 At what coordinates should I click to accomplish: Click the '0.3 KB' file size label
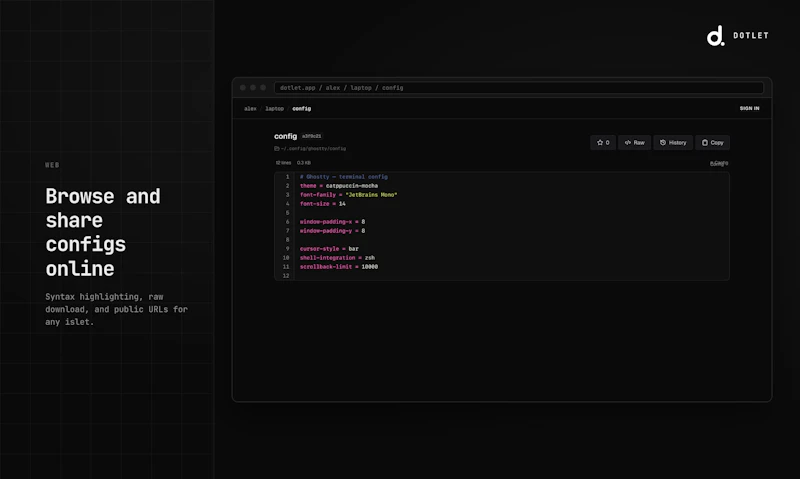tap(304, 163)
